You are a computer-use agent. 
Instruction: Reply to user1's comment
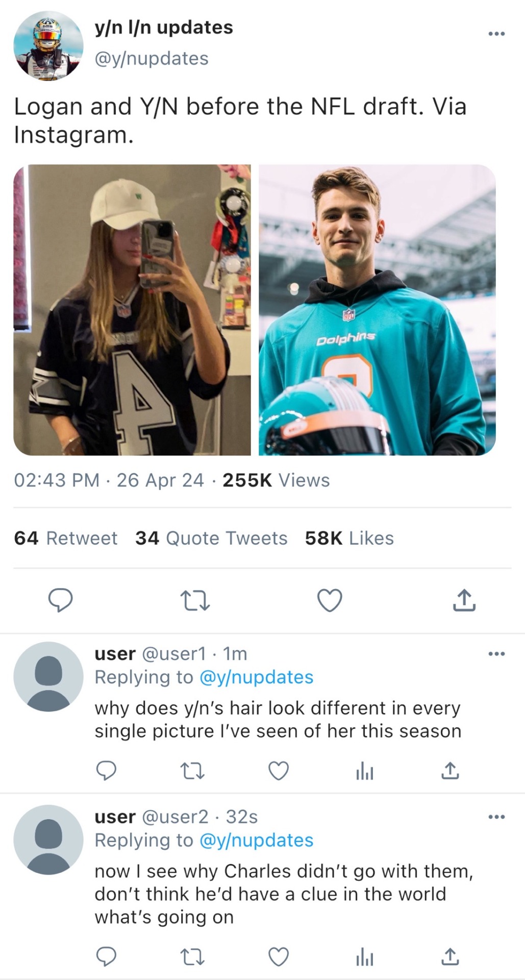(106, 771)
